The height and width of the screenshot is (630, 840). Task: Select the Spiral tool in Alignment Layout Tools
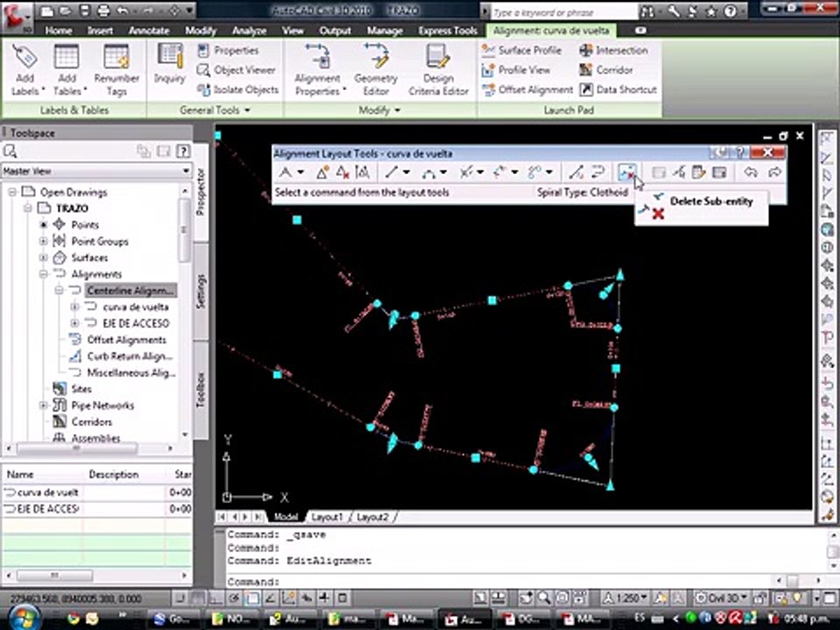pyautogui.click(x=535, y=172)
